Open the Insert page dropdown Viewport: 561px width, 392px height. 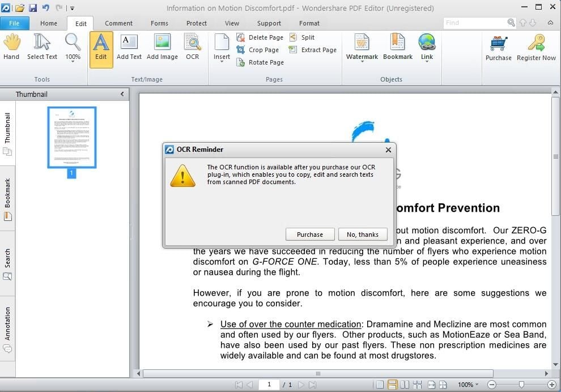point(222,48)
